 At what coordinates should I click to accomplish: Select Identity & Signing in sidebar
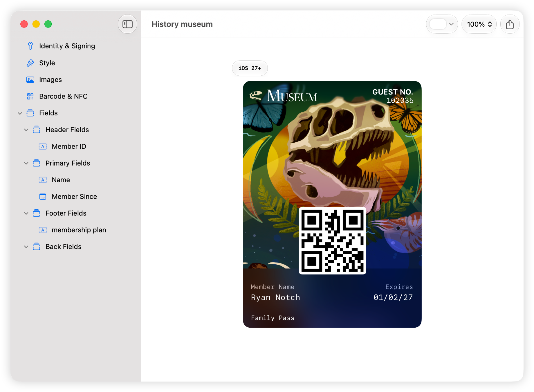click(75, 46)
